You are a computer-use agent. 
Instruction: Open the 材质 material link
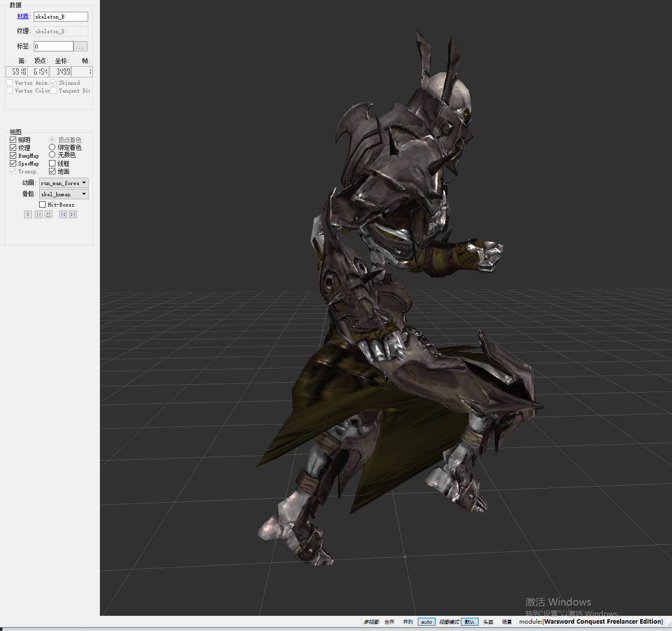click(x=23, y=16)
